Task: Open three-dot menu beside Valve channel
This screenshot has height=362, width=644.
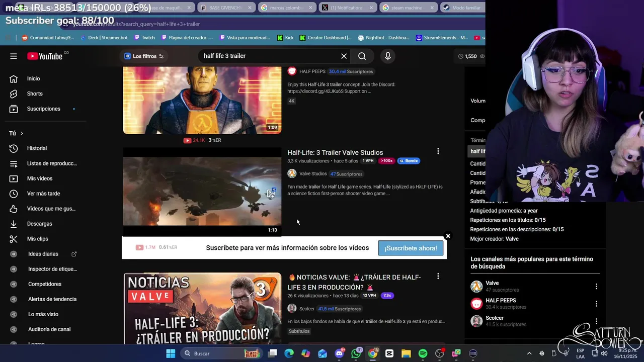Action: pos(596,287)
